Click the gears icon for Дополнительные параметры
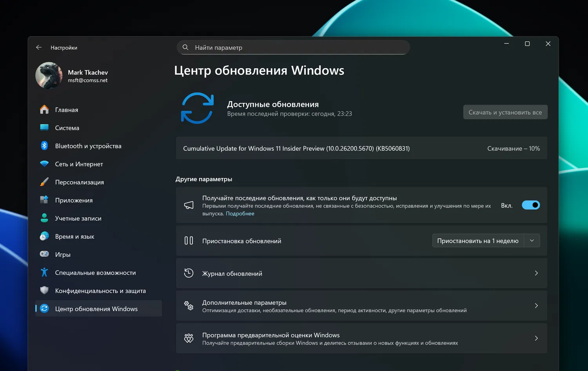Screen dimensions: 588x371 pos(189,306)
